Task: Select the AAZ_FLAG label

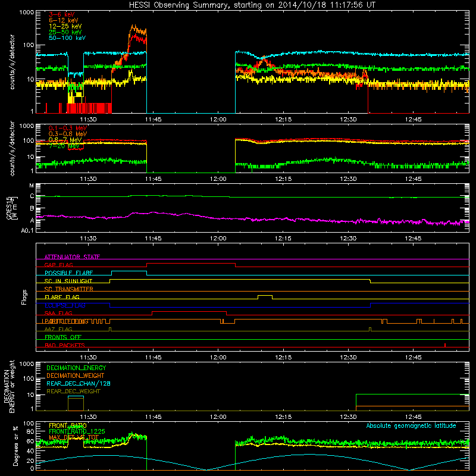Action: click(x=58, y=330)
